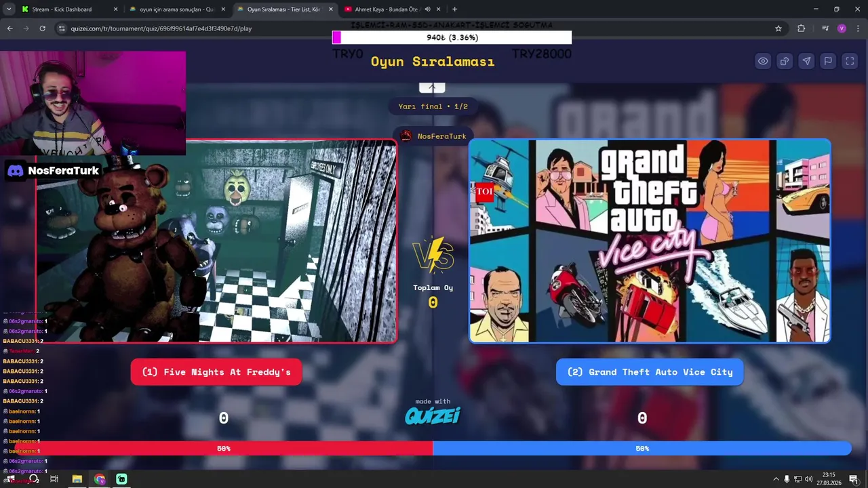Image resolution: width=868 pixels, height=488 pixels.
Task: Close the Ahmet Kaya YouTube tab
Action: [x=438, y=9]
